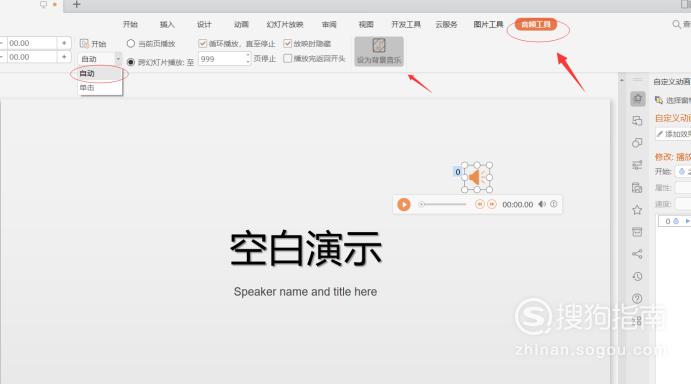The height and width of the screenshot is (384, 691).
Task: Select the speaker audio object on slide
Action: click(x=477, y=177)
